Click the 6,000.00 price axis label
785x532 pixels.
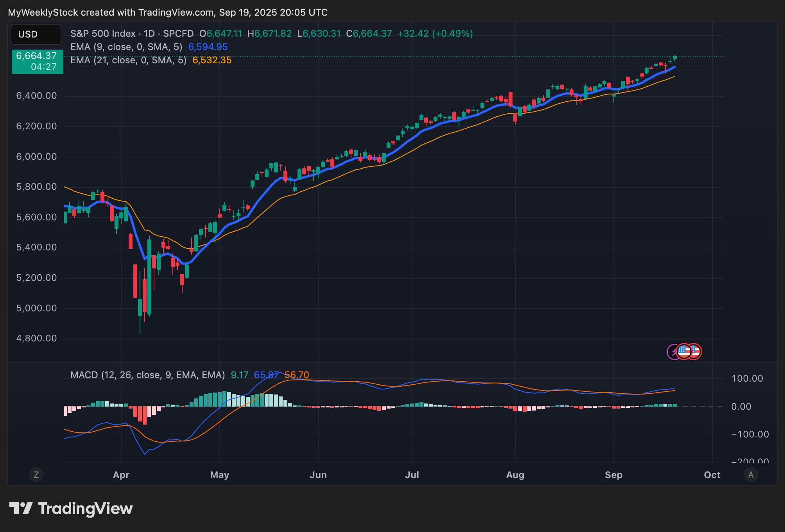tap(36, 157)
